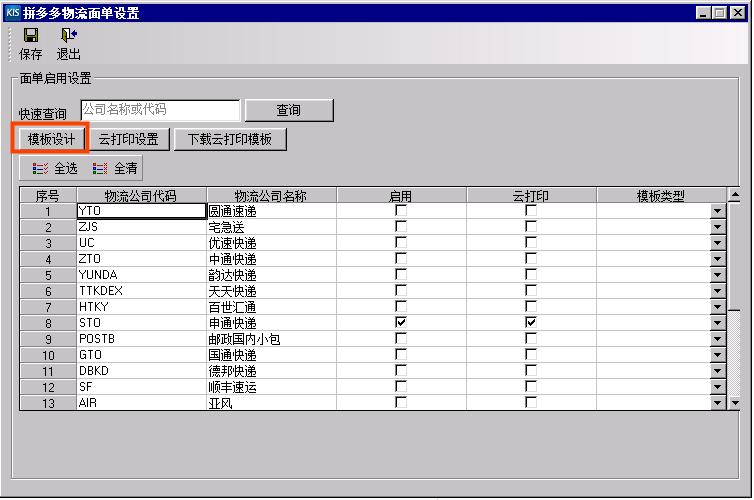The height and width of the screenshot is (500, 754).
Task: Open 模板类型 dropdown for POSTB row
Action: [x=717, y=339]
